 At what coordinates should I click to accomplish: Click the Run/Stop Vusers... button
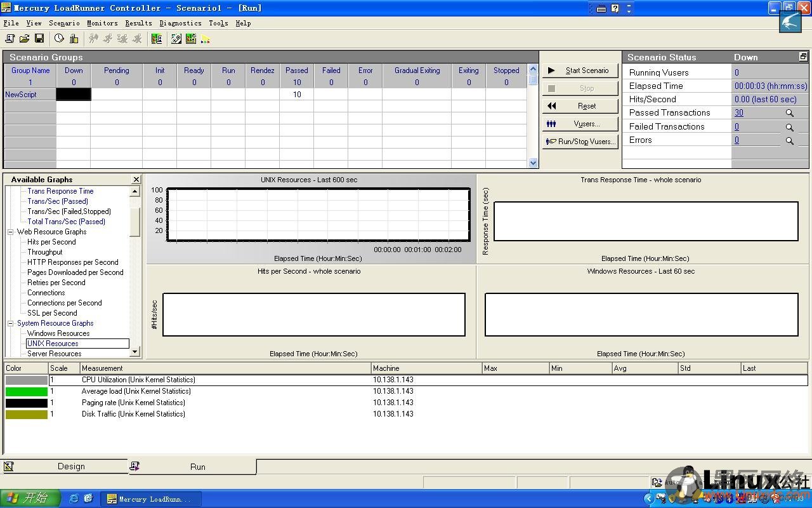tap(580, 142)
